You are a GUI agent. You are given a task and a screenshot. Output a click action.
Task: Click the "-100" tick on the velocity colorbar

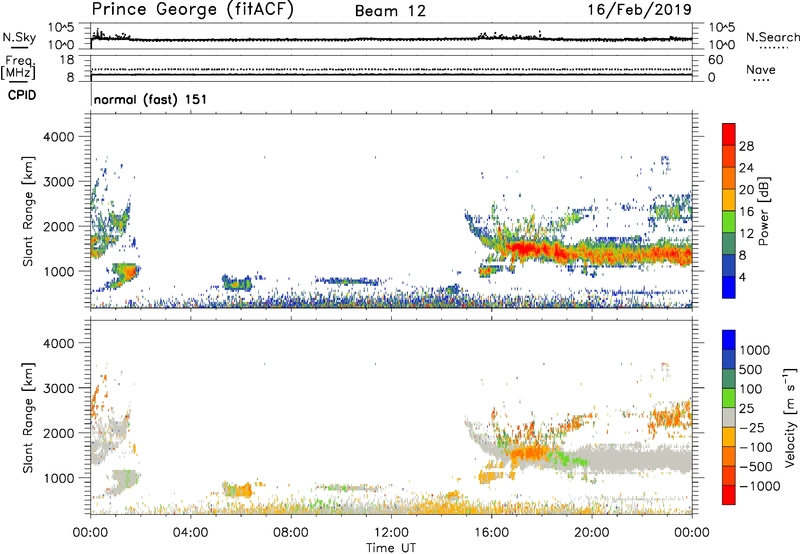click(x=755, y=447)
